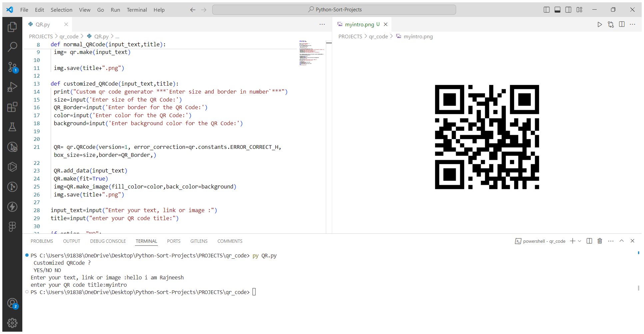Open the Manage settings gear
This screenshot has height=334, width=644.
click(x=12, y=323)
